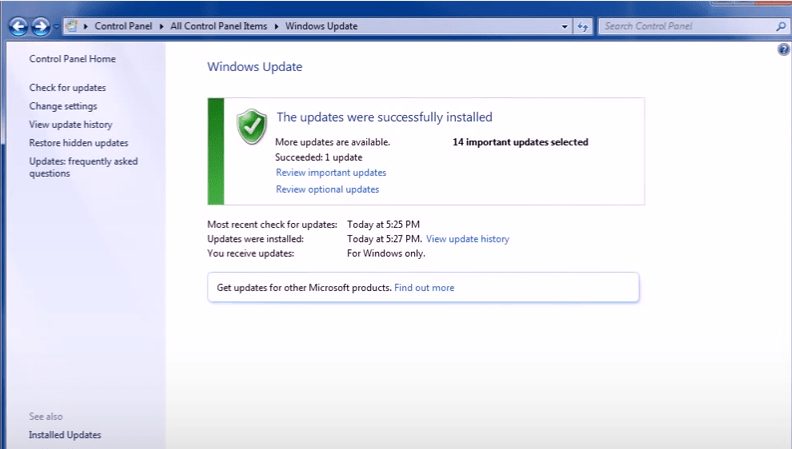
Task: Click the Windows Update heading
Action: click(255, 67)
